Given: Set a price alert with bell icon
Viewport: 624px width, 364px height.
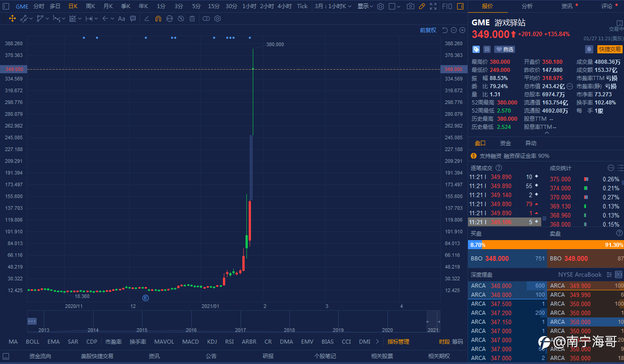Looking at the screenshot, I should click(x=589, y=49).
